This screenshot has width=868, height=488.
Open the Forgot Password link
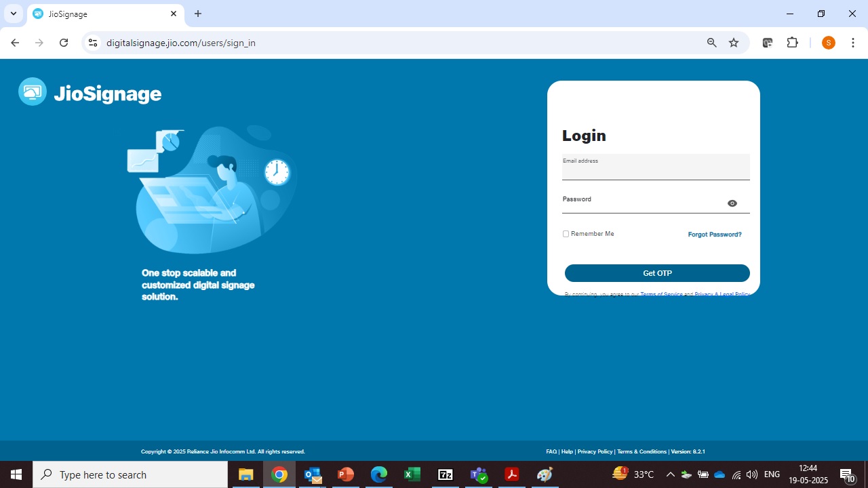click(715, 235)
